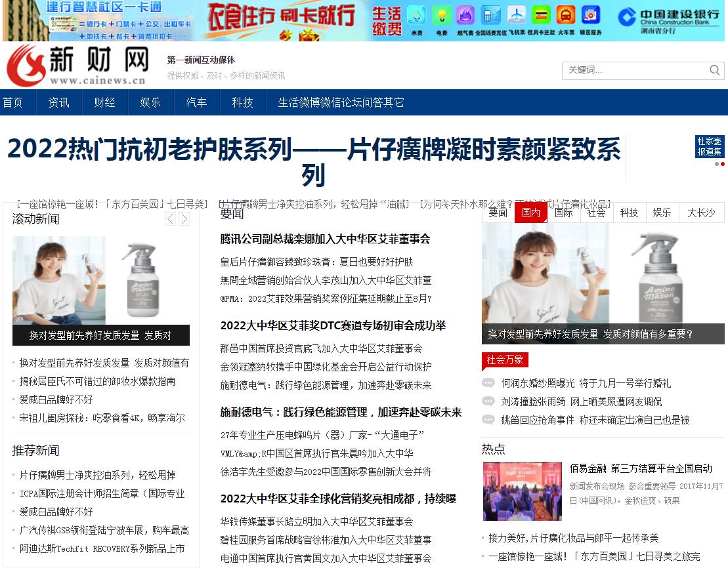
Task: Click the 新财网 site logo
Action: (77, 66)
